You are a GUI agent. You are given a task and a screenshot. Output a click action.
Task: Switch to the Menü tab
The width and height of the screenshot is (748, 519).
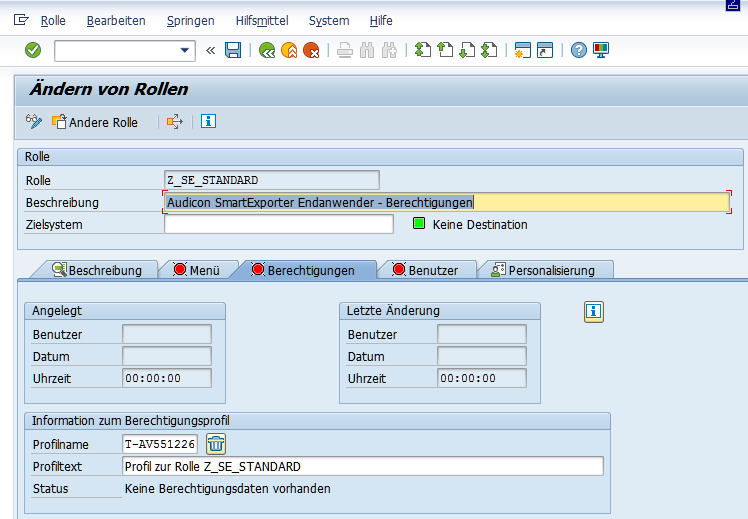click(x=196, y=270)
